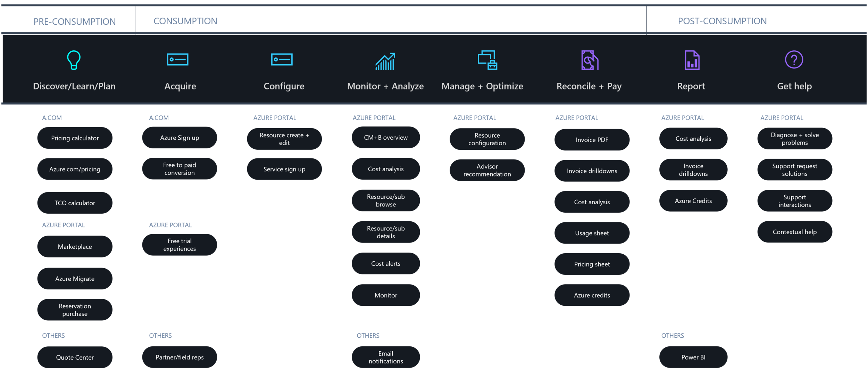The height and width of the screenshot is (386, 868).
Task: Click the CM+B overview pill
Action: tap(385, 138)
